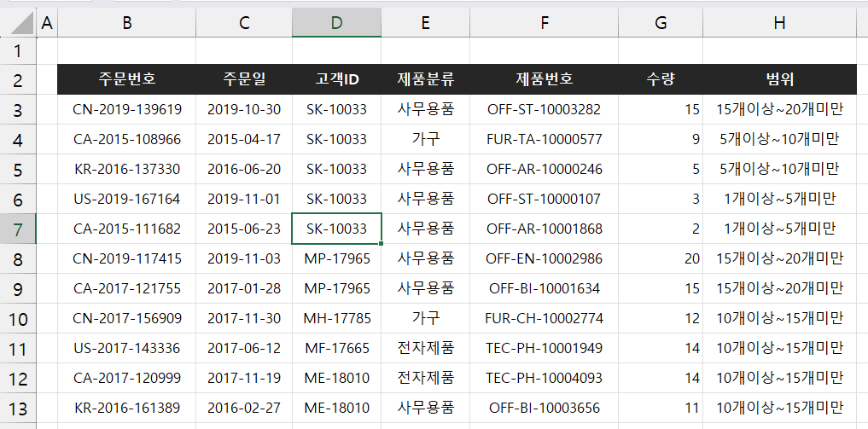Click date cell 2015-04-17
868x429 pixels.
point(244,139)
